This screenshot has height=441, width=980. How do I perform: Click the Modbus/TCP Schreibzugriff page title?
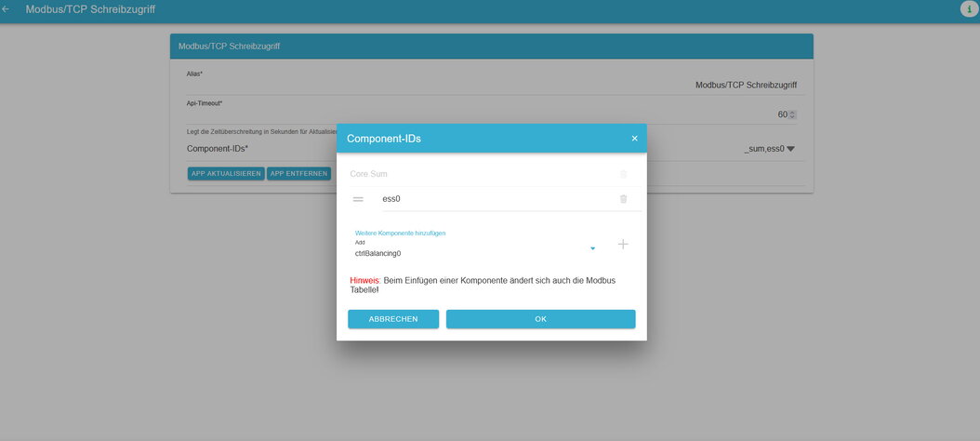point(90,10)
